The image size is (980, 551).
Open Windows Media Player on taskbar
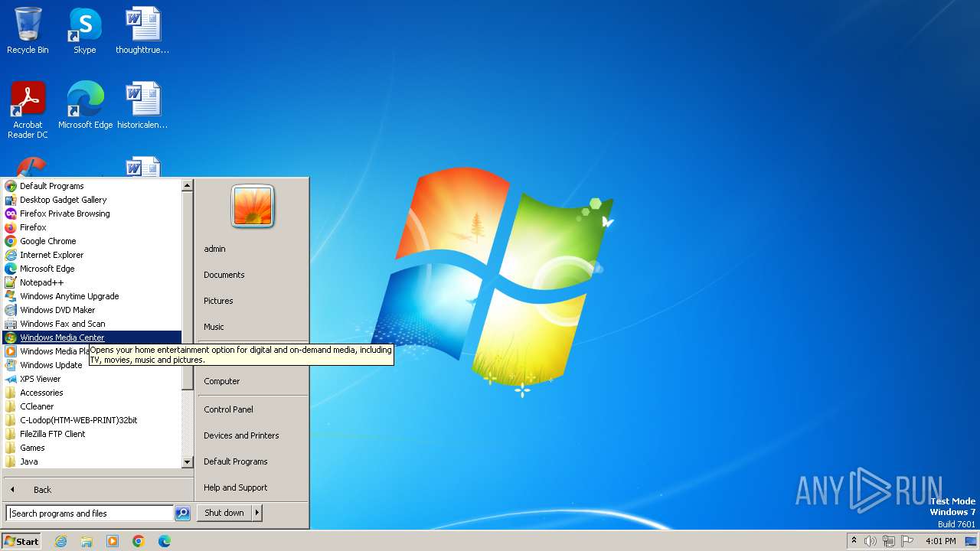tap(113, 541)
